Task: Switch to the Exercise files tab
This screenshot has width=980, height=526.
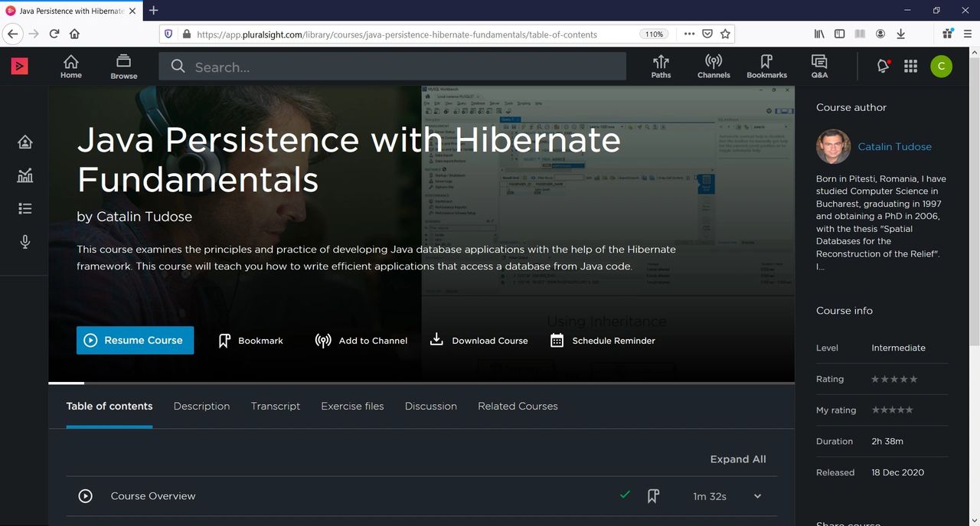Action: click(x=352, y=407)
